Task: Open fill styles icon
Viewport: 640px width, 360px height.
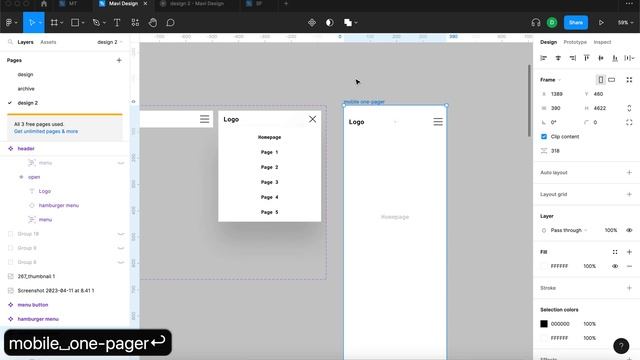Action: click(x=615, y=252)
